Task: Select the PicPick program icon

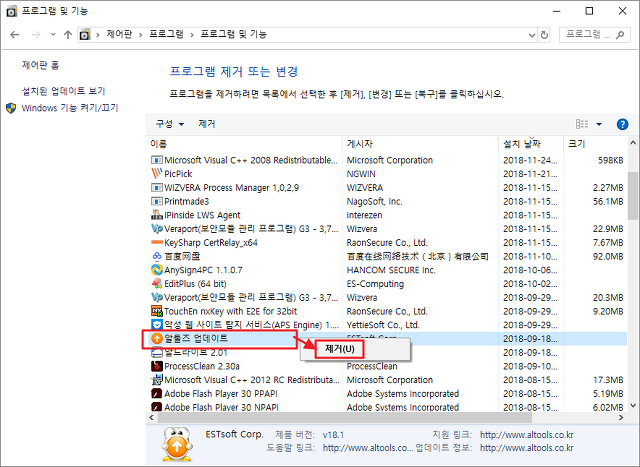Action: coord(157,173)
